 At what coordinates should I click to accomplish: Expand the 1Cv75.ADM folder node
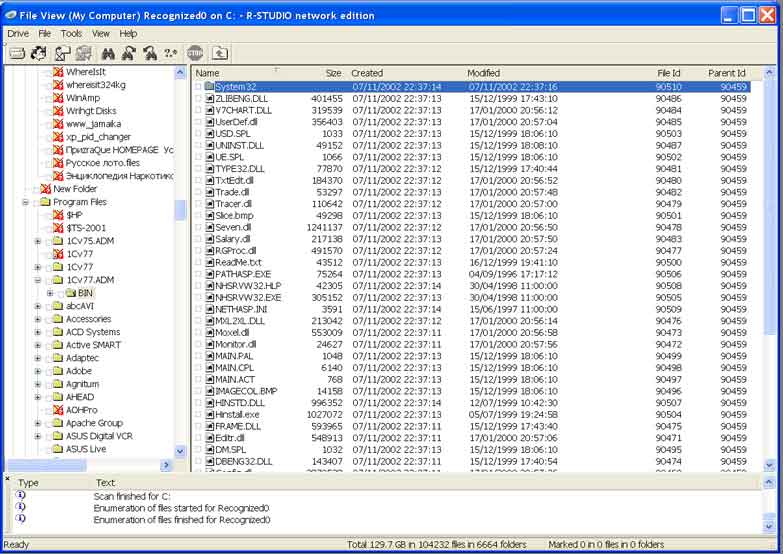(x=38, y=241)
